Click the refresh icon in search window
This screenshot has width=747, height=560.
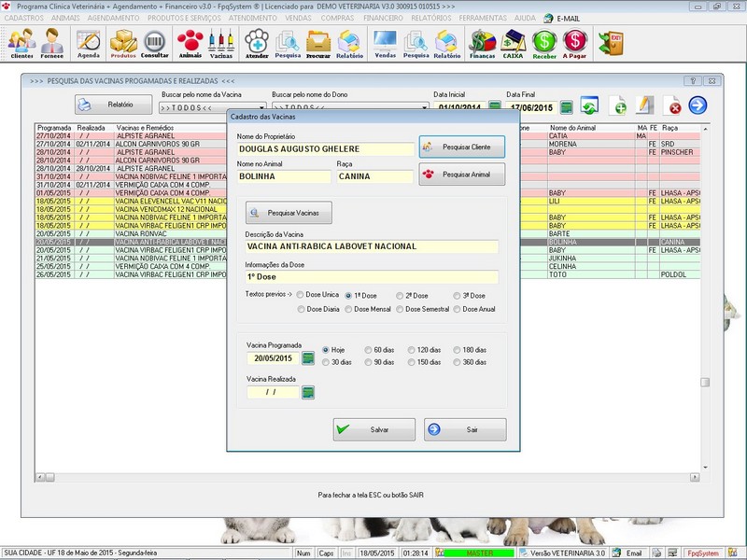(589, 105)
